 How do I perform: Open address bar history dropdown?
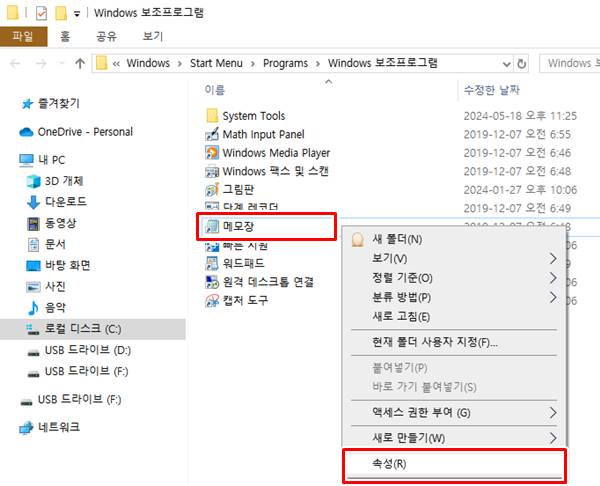pyautogui.click(x=507, y=64)
